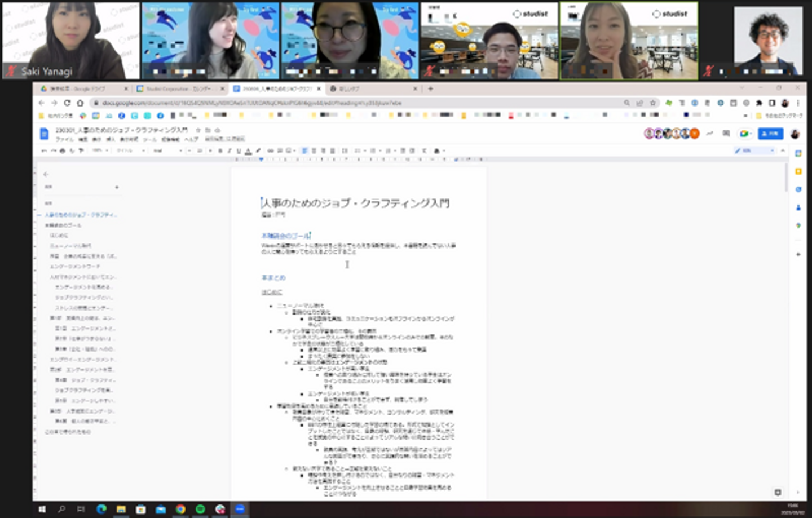Open the Explore button at bottom right

tap(778, 492)
